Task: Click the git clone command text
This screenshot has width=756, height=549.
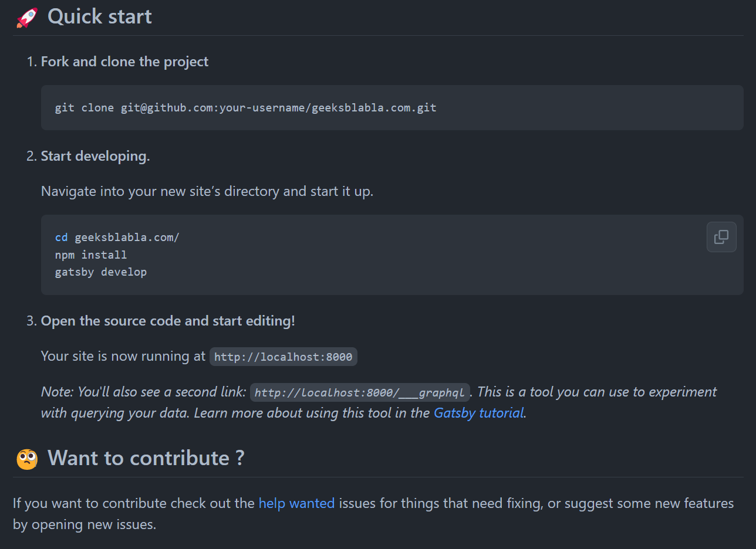Action: (x=245, y=108)
